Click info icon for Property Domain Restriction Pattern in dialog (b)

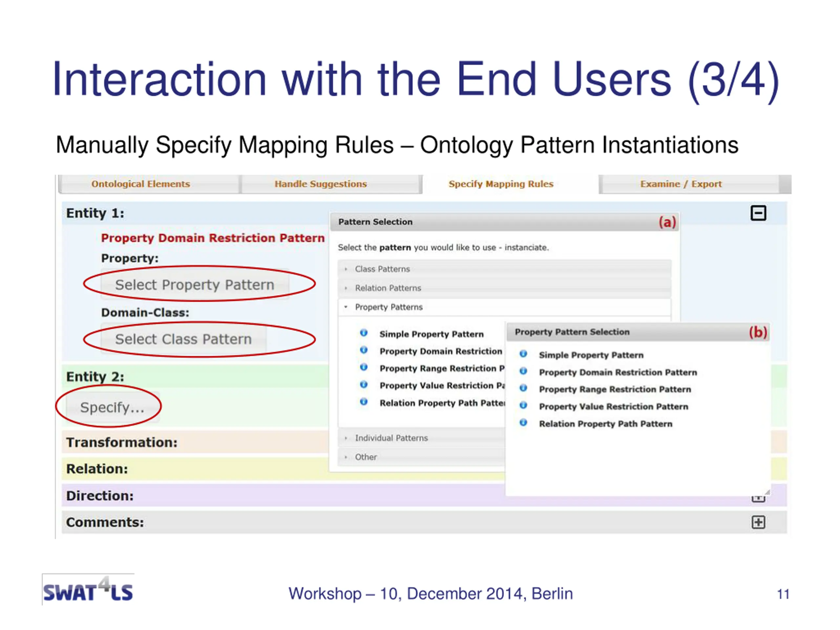[x=523, y=371]
